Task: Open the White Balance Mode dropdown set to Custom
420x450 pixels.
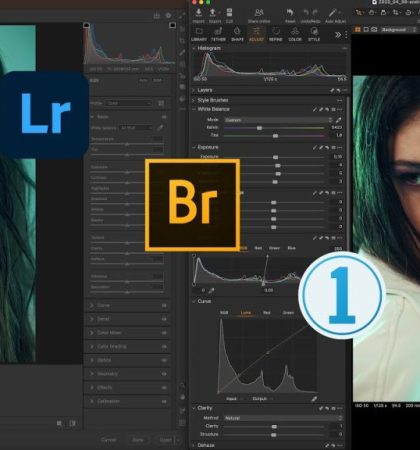Action: pos(279,120)
